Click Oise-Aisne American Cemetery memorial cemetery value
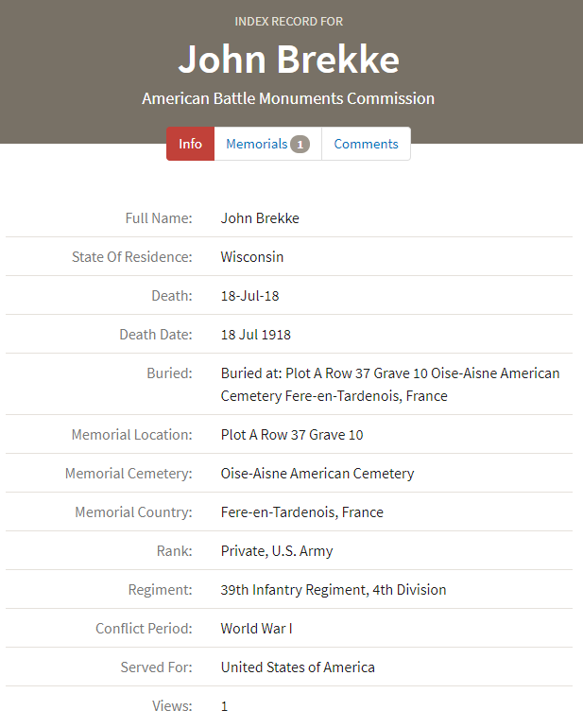 coord(317,474)
